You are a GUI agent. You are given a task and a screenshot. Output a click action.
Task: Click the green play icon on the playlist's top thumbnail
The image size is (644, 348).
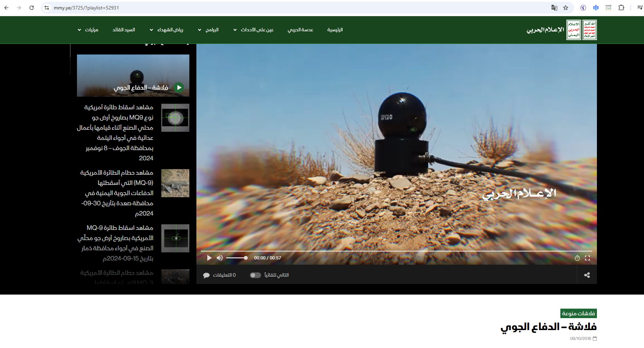[x=179, y=87]
